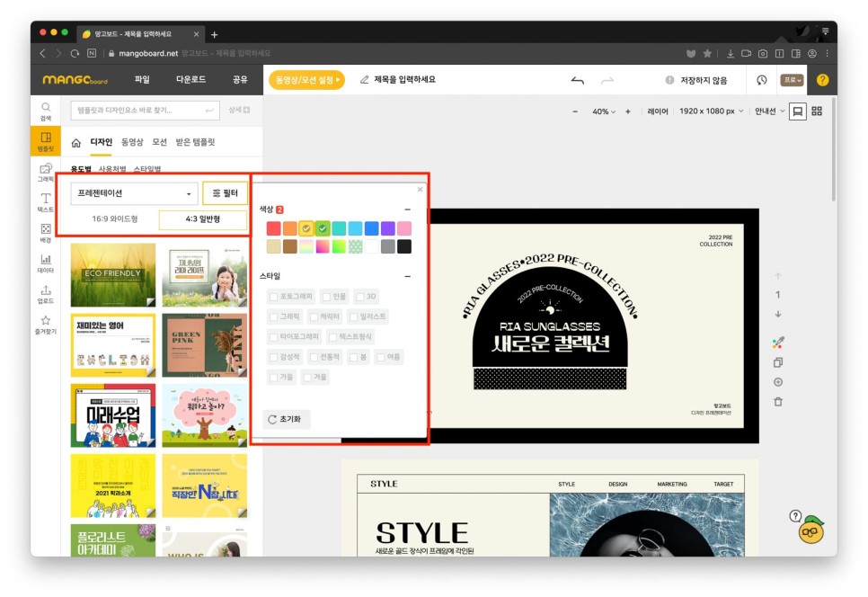Bookmark page with browser star icon
868x597 pixels.
click(x=707, y=54)
